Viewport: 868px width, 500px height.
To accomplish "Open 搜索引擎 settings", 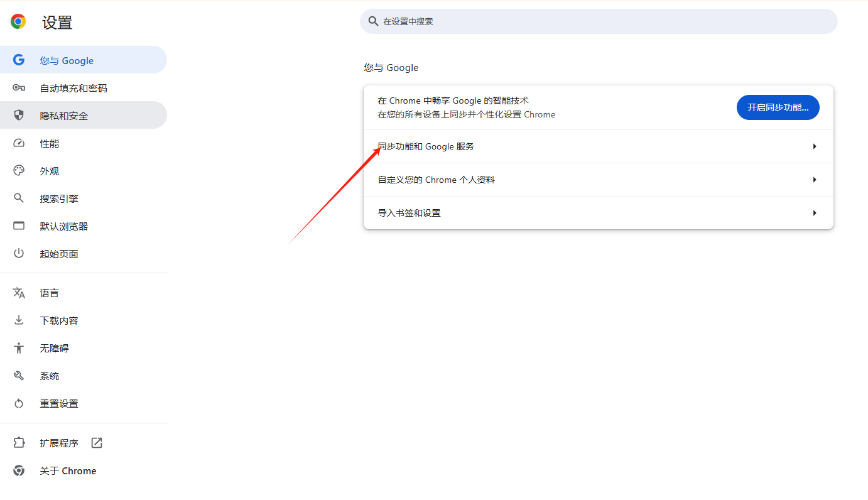I will tap(84, 198).
